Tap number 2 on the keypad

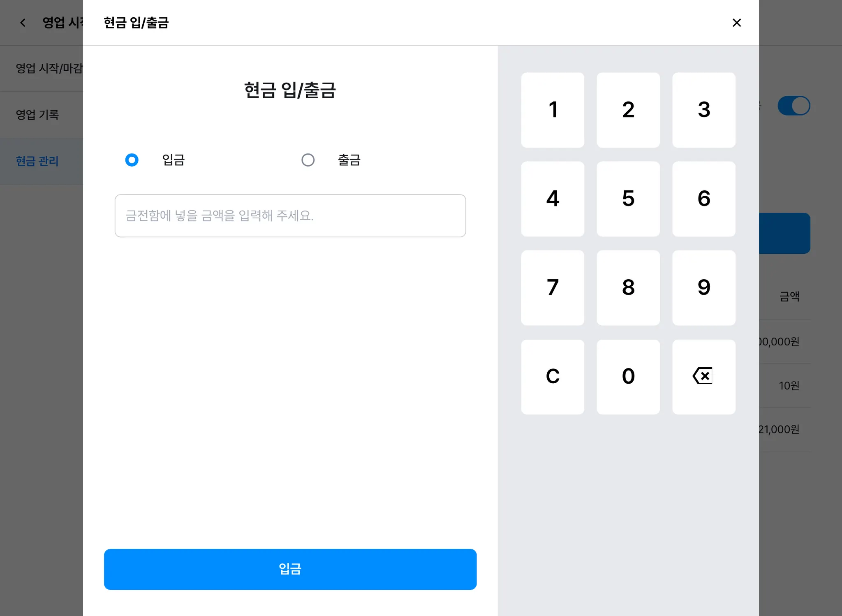[x=628, y=110]
